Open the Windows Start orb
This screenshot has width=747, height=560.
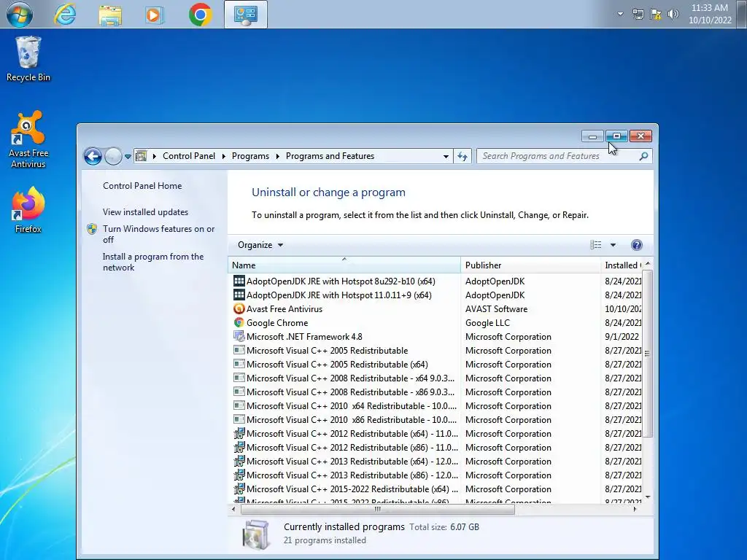point(20,15)
